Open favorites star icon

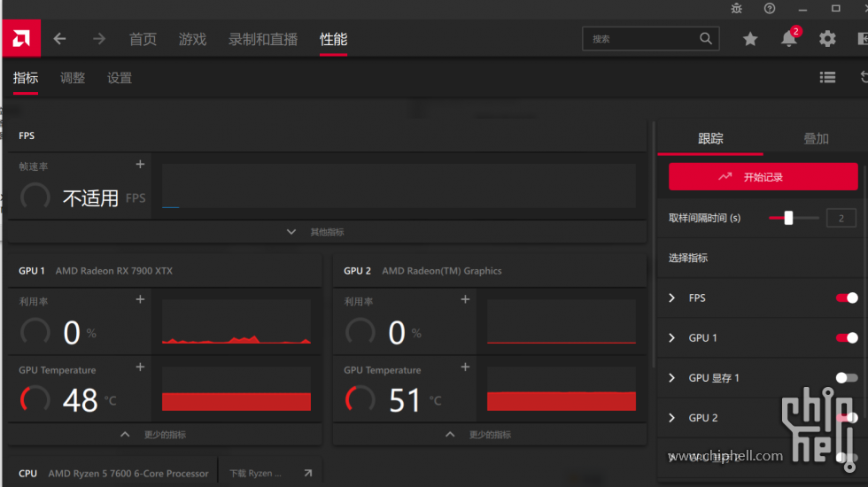click(x=750, y=39)
